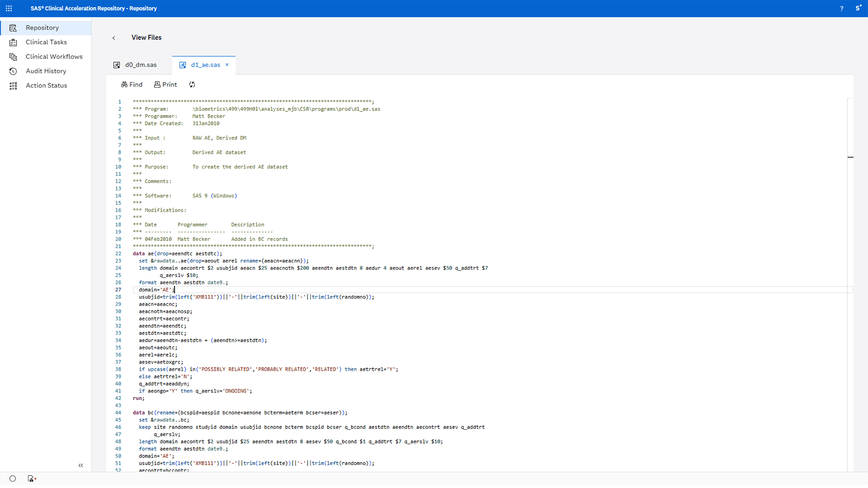This screenshot has height=488, width=868.
Task: Open Find in the file toolbar
Action: pyautogui.click(x=131, y=84)
